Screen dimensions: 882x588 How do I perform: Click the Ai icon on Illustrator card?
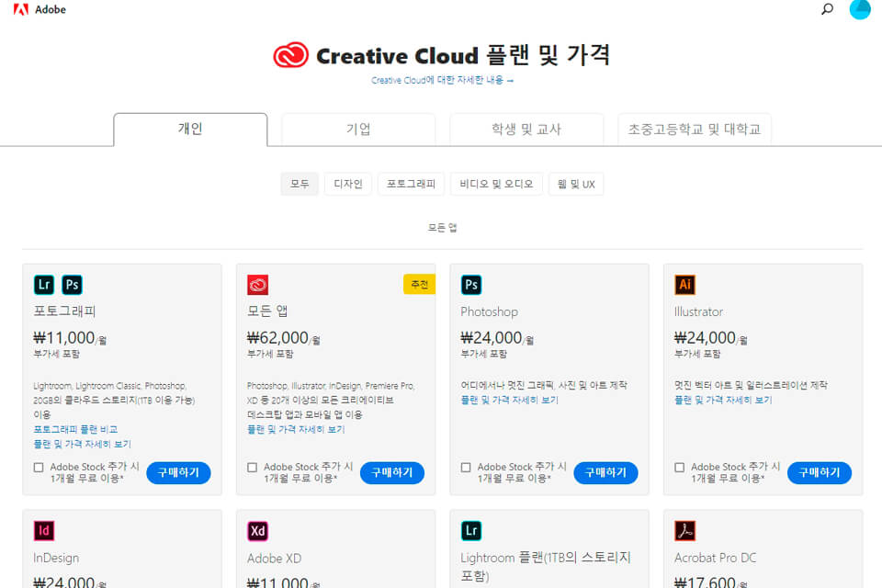(x=685, y=285)
